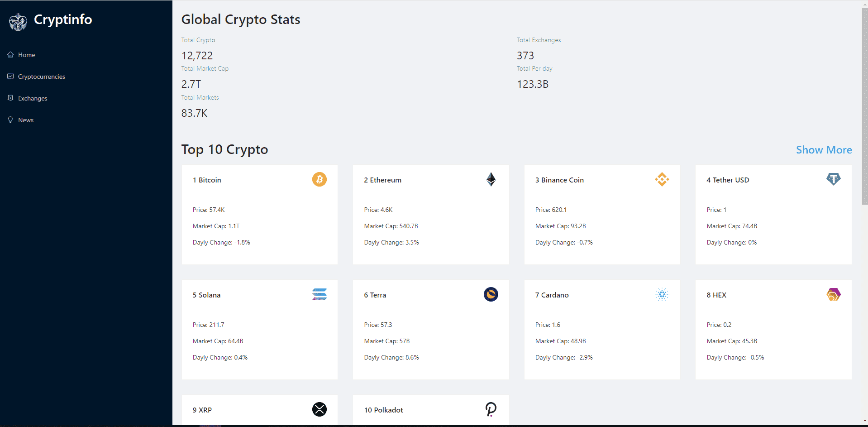The image size is (868, 427).
Task: Click the Total Per day value 123.3B
Action: (533, 84)
